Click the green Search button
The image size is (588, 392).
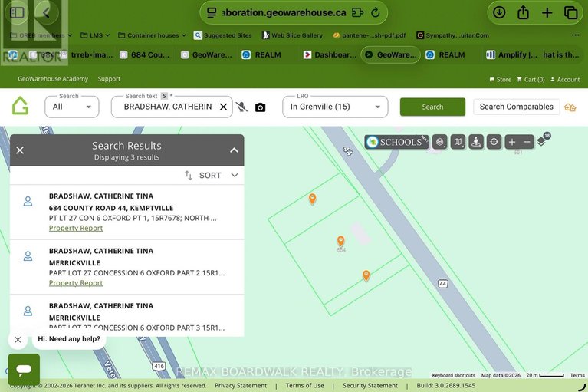click(x=432, y=107)
